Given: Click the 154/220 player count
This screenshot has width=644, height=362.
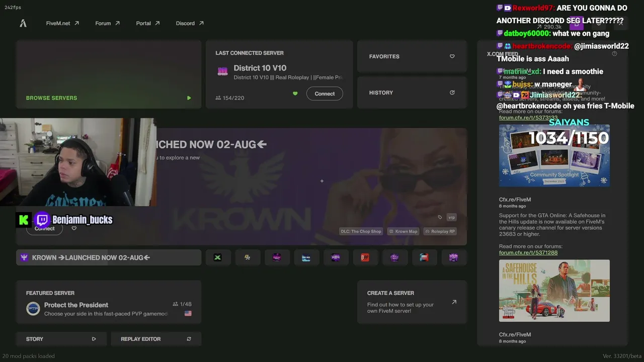Looking at the screenshot, I should point(229,98).
